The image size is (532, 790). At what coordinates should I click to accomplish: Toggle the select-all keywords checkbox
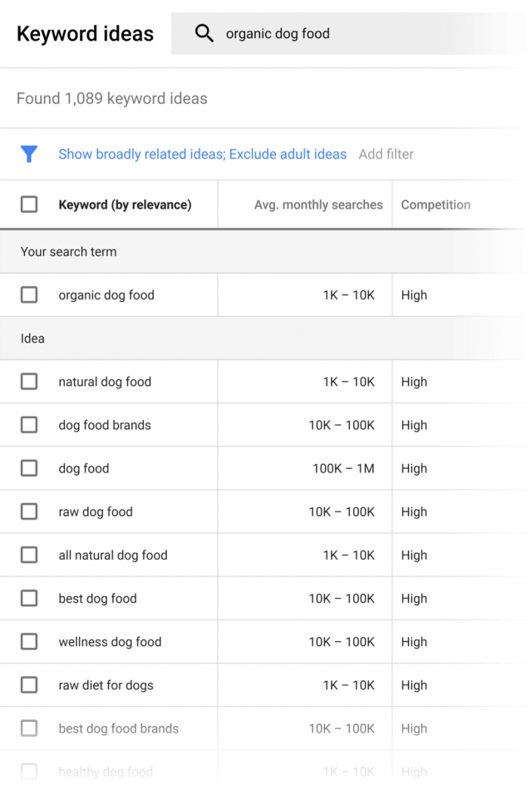29,204
